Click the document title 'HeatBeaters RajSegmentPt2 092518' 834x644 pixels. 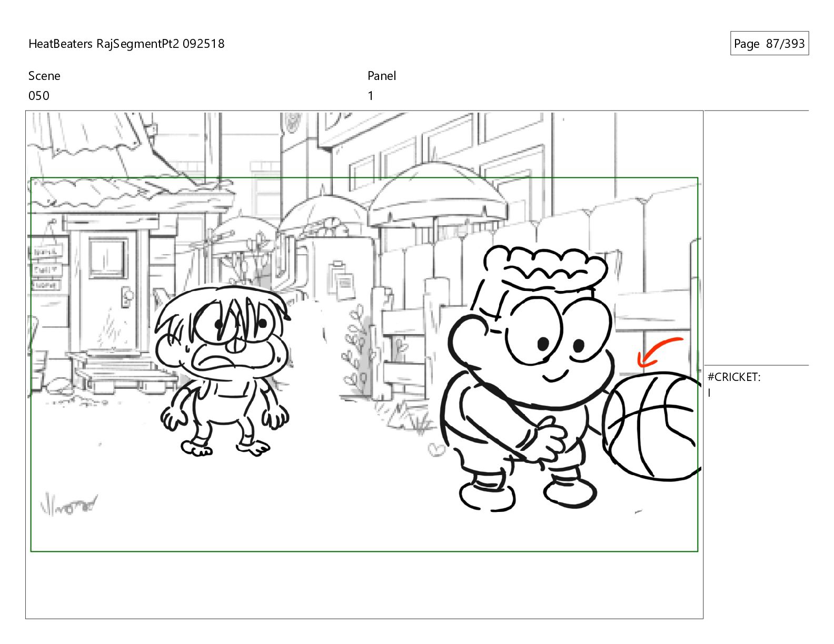click(x=126, y=44)
